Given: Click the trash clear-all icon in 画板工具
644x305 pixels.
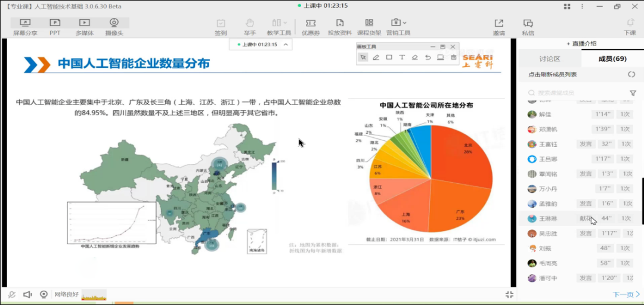Looking at the screenshot, I should [453, 57].
